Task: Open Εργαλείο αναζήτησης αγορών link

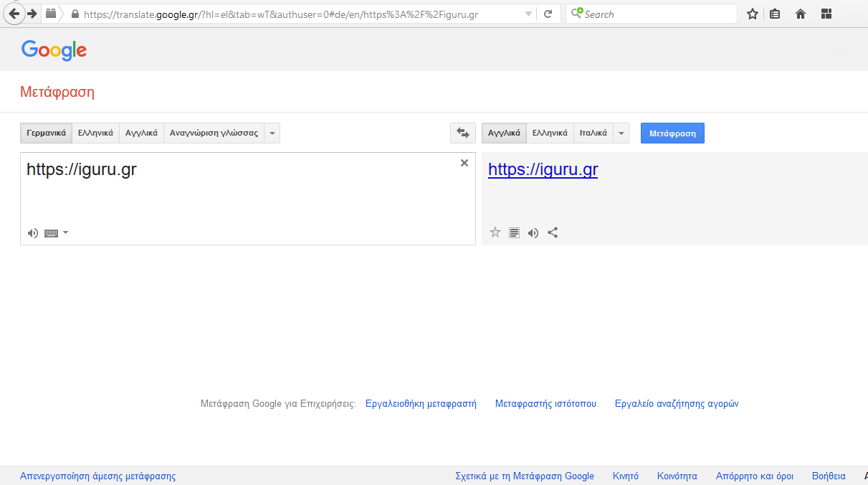Action: pos(677,404)
